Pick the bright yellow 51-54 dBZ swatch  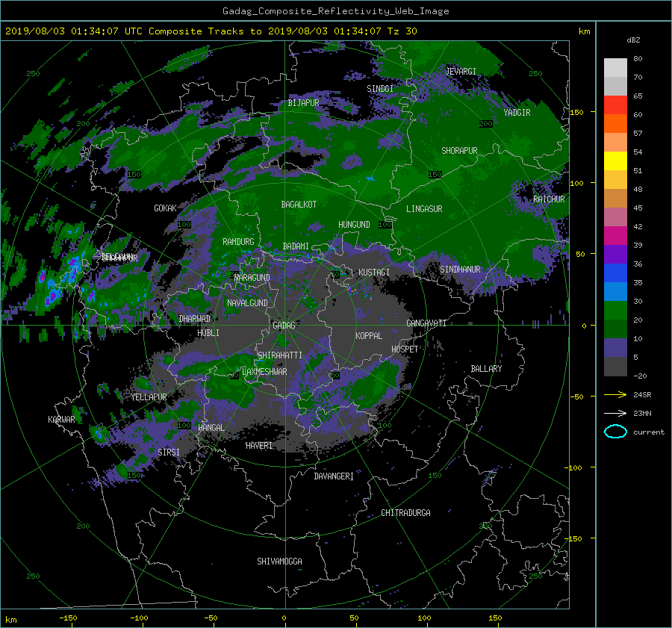(615, 161)
